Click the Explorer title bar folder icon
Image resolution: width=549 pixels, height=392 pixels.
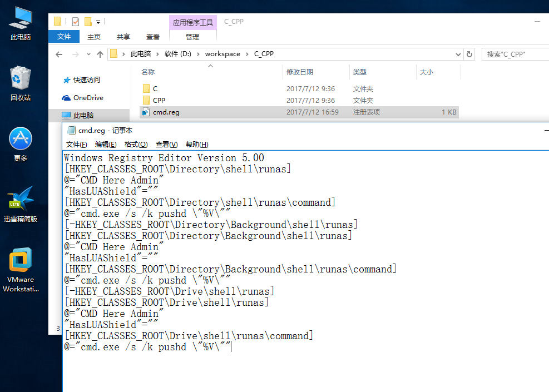click(x=57, y=22)
